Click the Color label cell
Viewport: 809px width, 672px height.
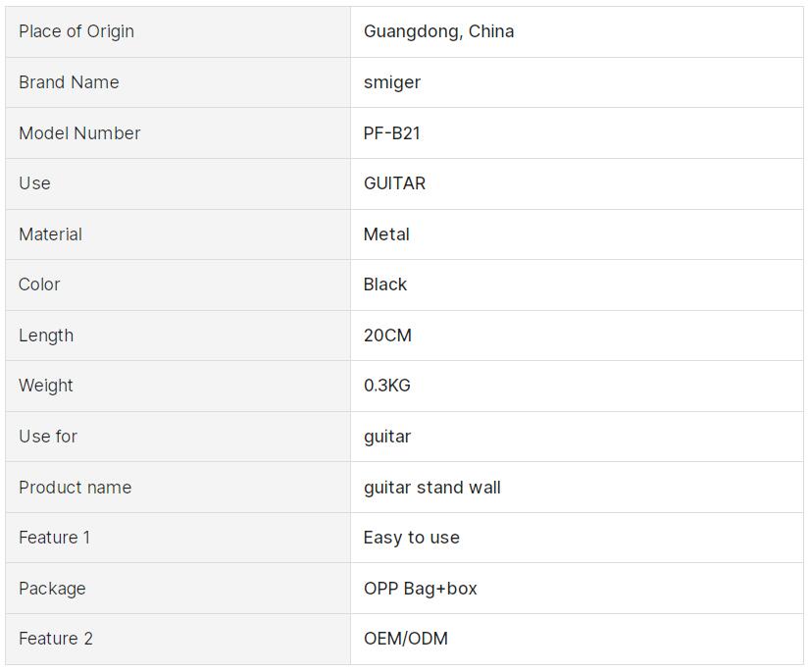[39, 284]
